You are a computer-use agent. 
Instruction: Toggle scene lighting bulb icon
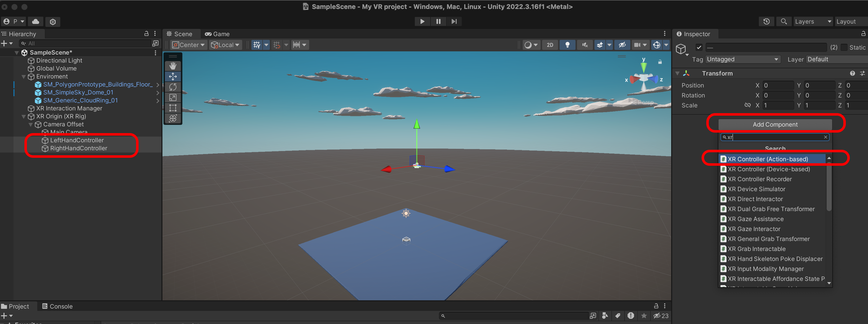[x=568, y=45]
